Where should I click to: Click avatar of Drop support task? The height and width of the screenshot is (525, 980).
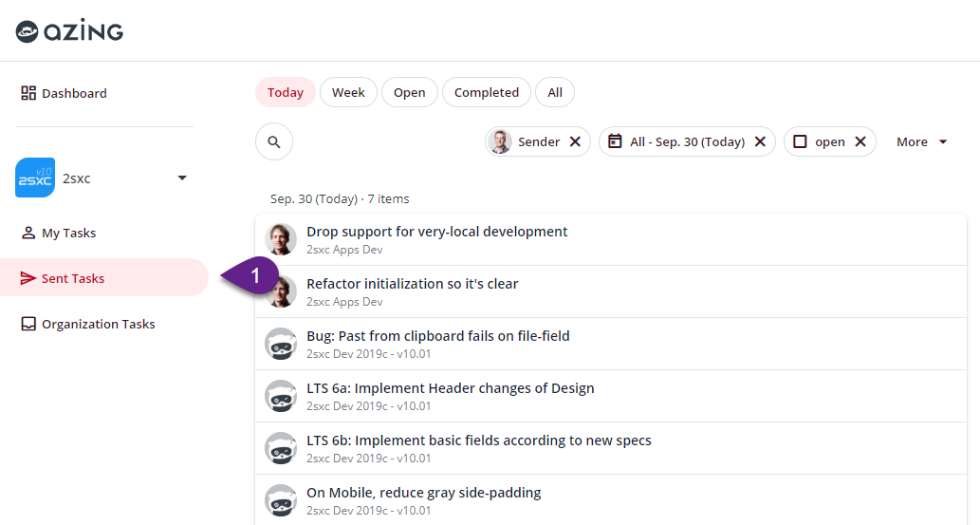[x=281, y=239]
